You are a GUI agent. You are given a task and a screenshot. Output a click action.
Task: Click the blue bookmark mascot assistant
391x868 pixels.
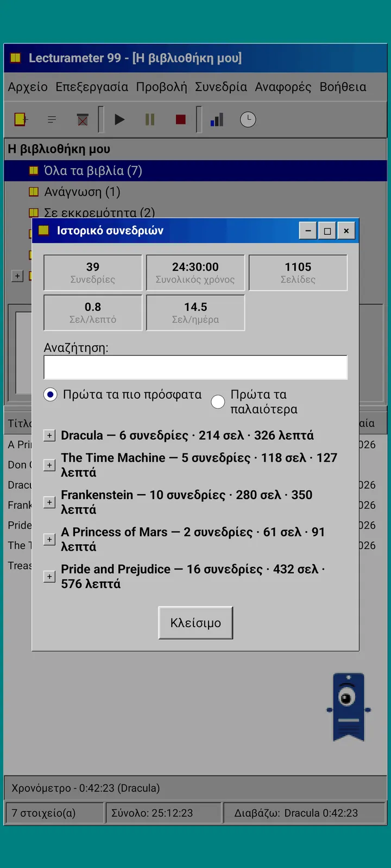[x=348, y=707]
